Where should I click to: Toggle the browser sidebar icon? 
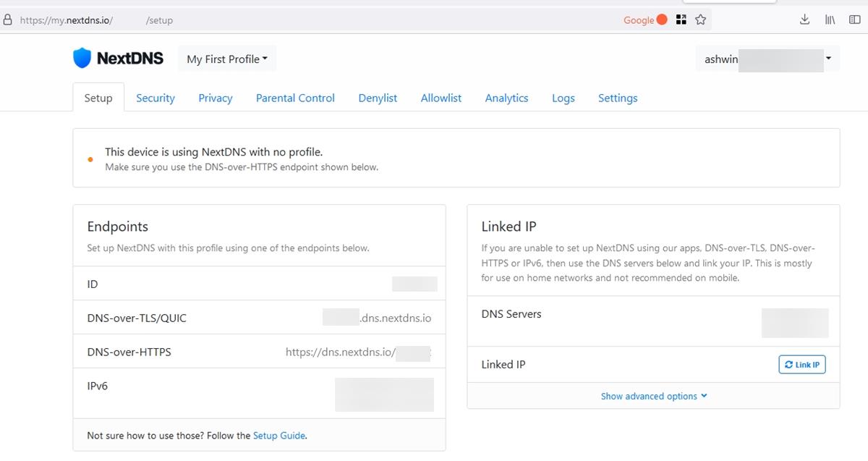(854, 20)
